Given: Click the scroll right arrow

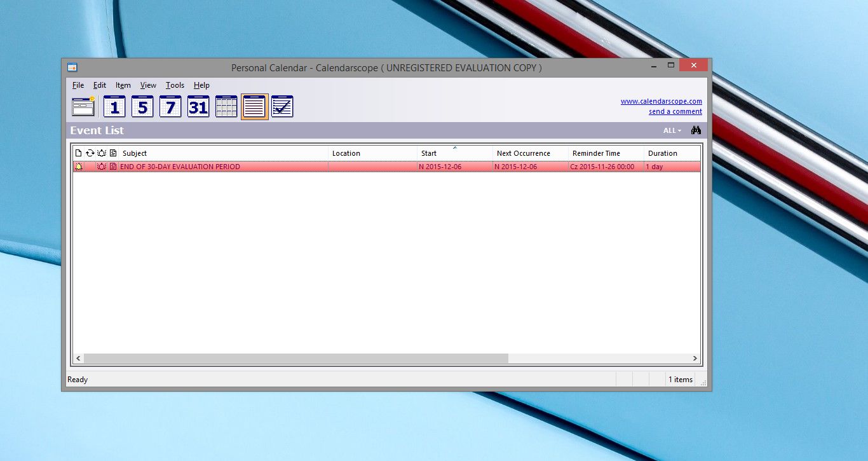Looking at the screenshot, I should (695, 359).
